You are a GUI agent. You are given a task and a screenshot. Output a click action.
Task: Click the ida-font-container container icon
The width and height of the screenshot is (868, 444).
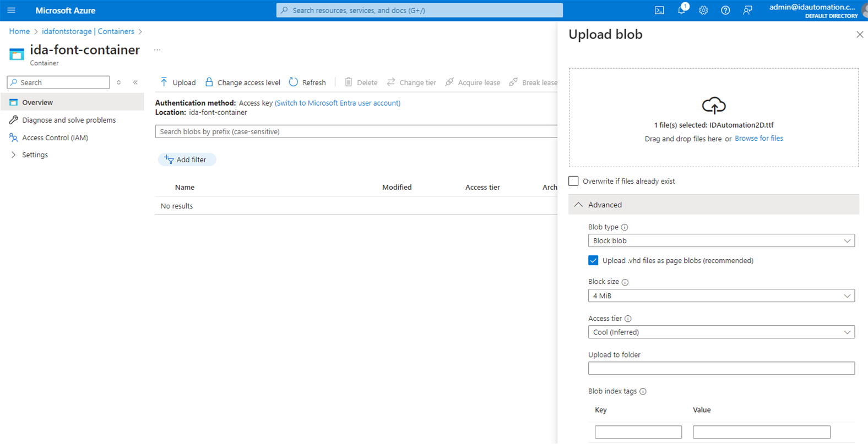click(17, 54)
